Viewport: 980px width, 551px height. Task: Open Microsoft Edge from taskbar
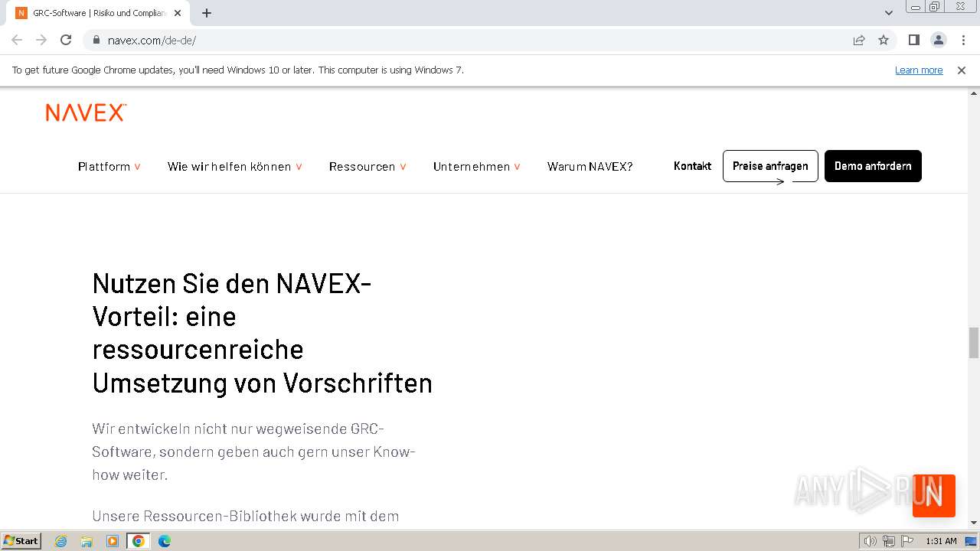(164, 541)
